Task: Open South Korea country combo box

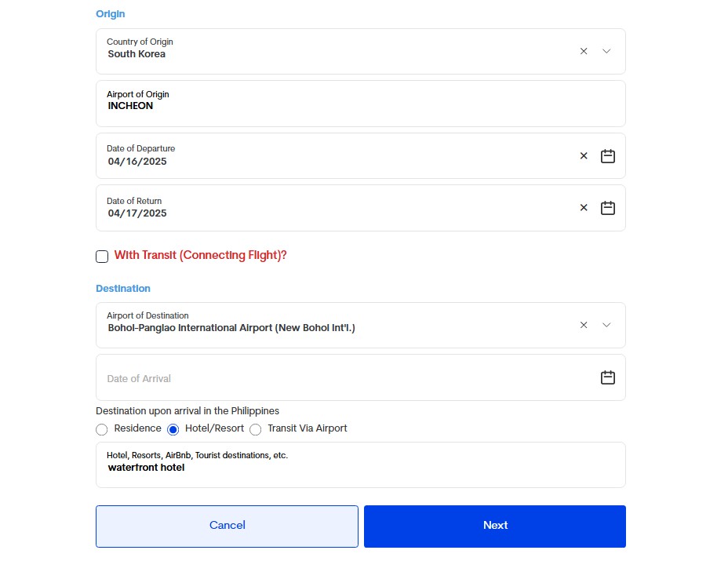Action: [361, 52]
